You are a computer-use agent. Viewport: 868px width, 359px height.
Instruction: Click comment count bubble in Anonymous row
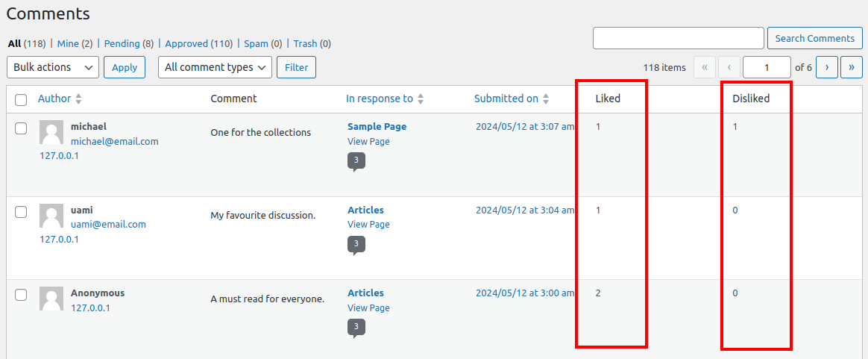(356, 328)
